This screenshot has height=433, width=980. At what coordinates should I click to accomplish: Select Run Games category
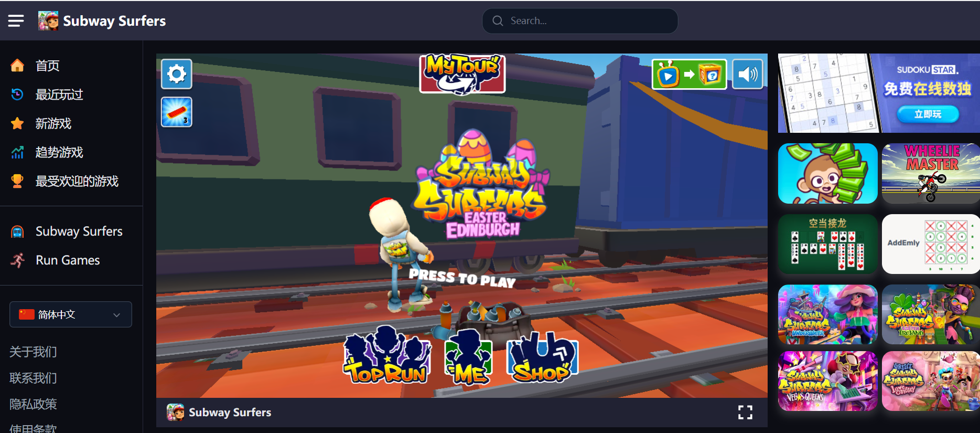pyautogui.click(x=68, y=260)
